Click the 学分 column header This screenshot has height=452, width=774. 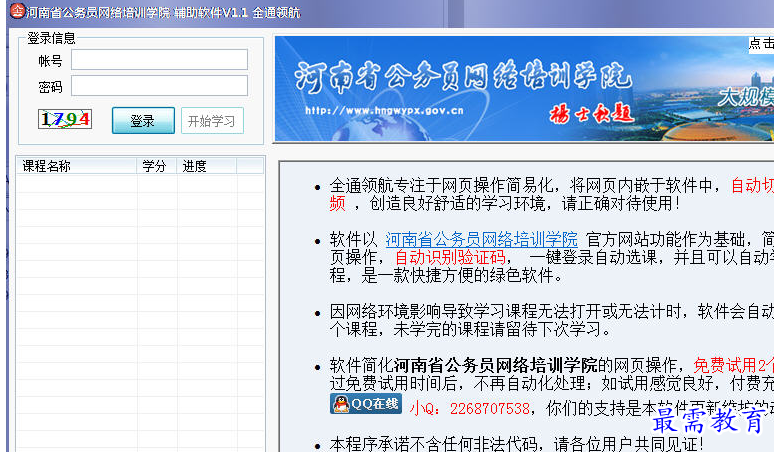(x=156, y=166)
